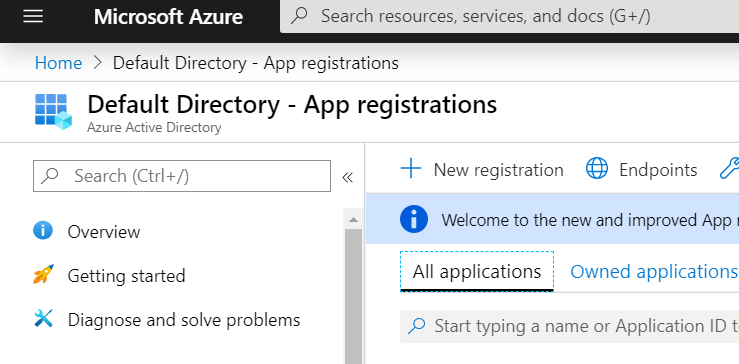Click the plus icon for New registration
The image size is (739, 364).
pos(411,169)
